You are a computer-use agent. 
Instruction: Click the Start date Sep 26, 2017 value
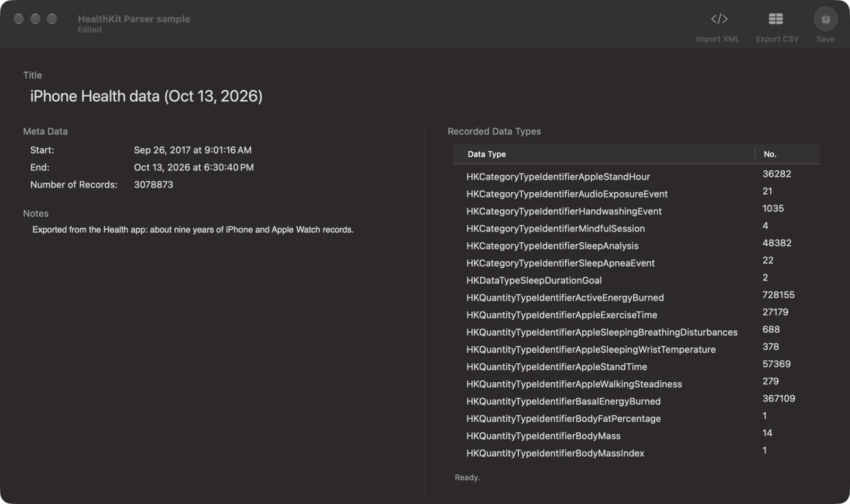click(193, 150)
